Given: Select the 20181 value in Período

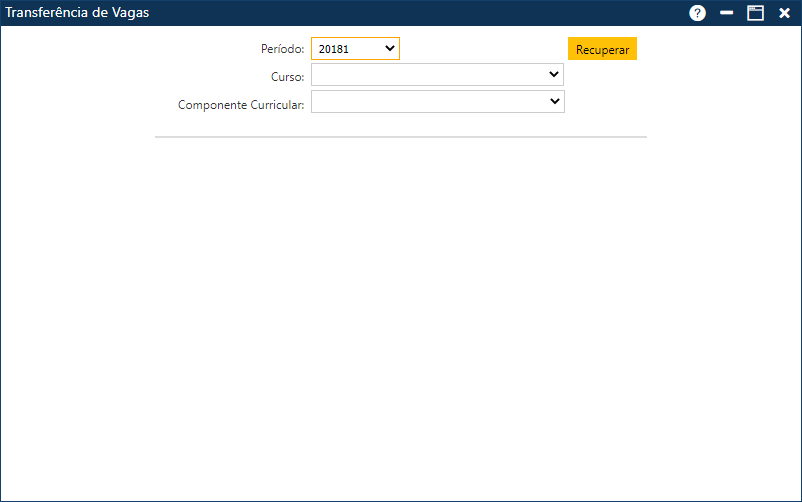Looking at the screenshot, I should 334,49.
